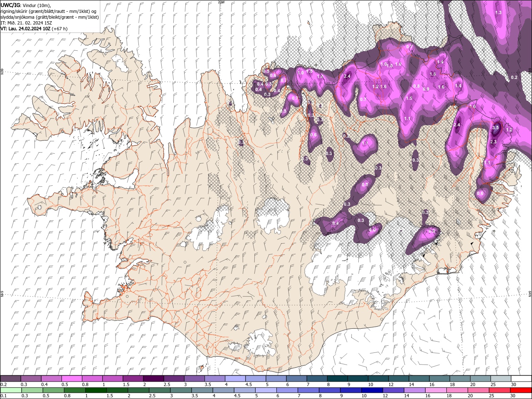Pick the snow scale swatch between 0.2 and 0.3
The image size is (532, 399).
point(10,379)
